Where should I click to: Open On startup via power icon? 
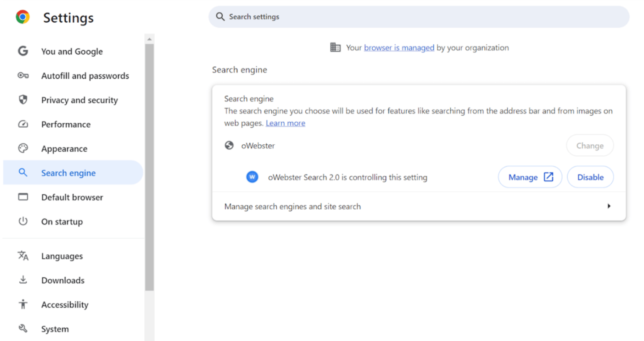click(x=23, y=221)
